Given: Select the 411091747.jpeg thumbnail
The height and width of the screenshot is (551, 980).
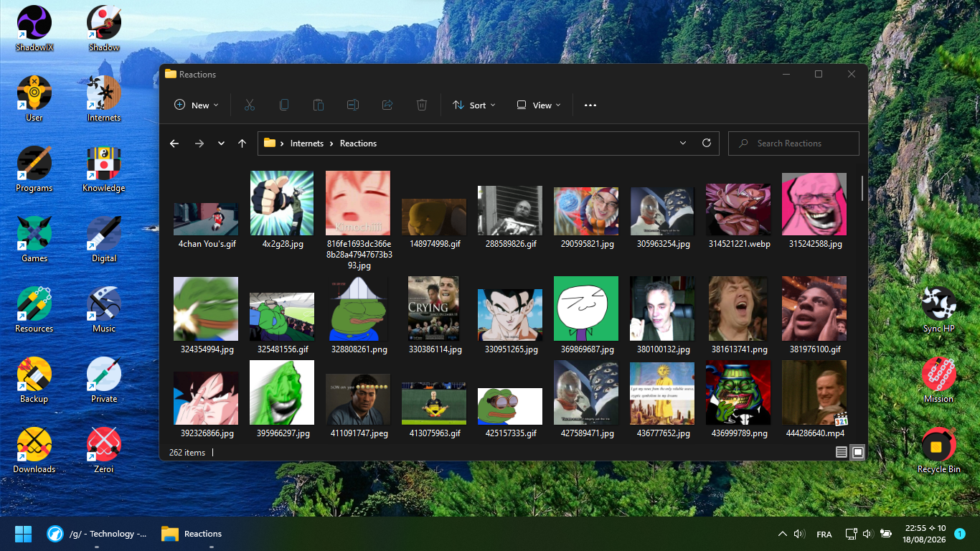Looking at the screenshot, I should click(x=358, y=400).
